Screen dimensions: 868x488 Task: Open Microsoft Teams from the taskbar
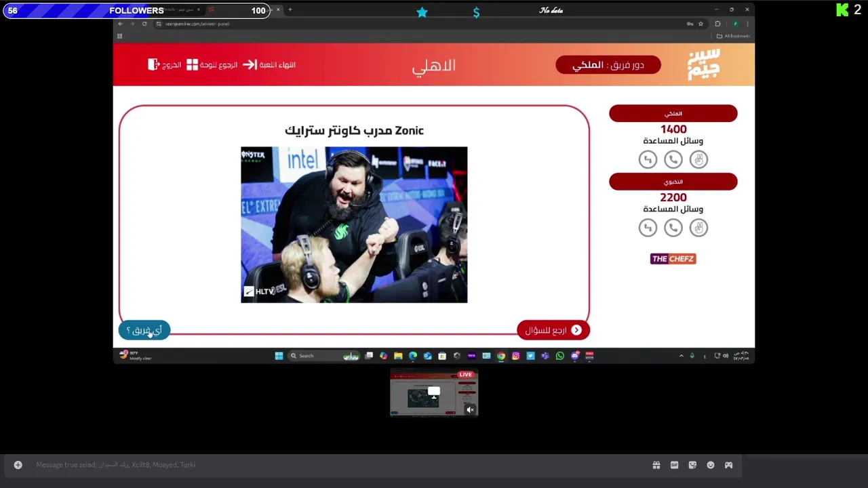(545, 356)
